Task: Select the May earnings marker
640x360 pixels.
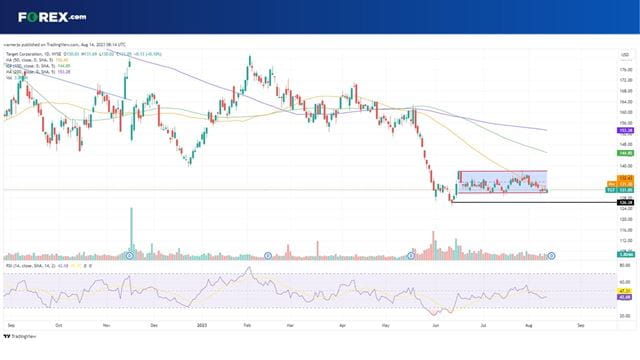Action: (411, 256)
